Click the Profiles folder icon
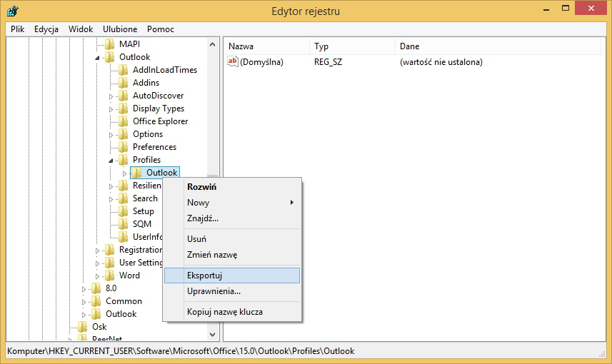 [x=124, y=160]
